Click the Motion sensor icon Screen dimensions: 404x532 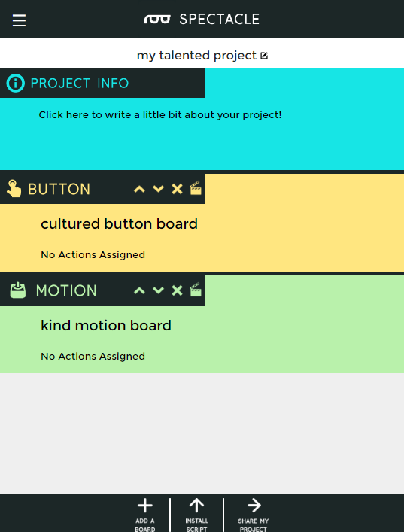tap(18, 290)
